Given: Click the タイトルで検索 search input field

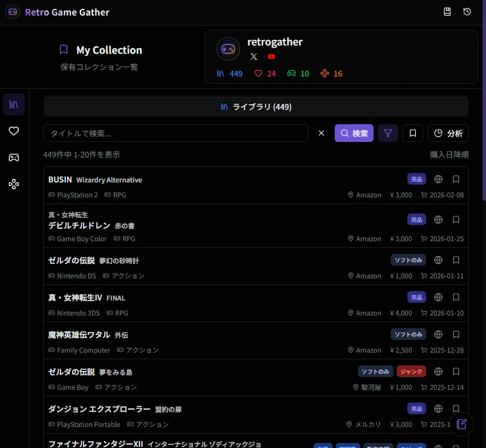Looking at the screenshot, I should 176,133.
